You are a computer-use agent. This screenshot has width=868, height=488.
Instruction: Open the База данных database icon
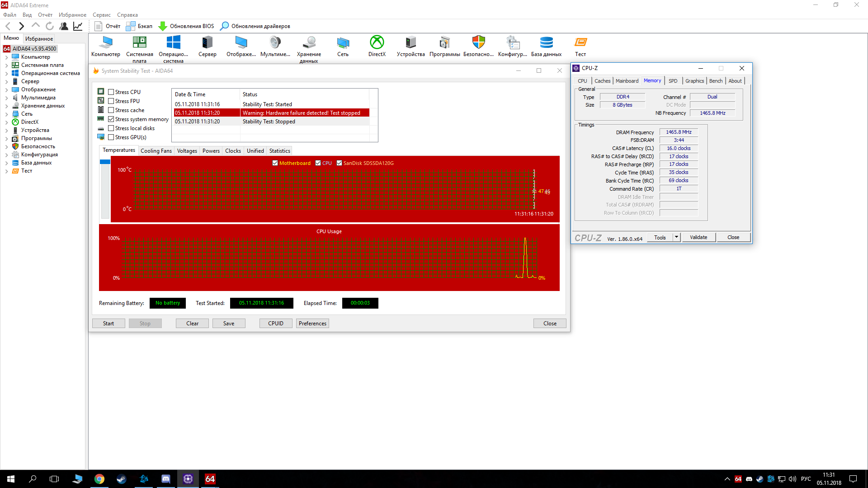(x=546, y=42)
